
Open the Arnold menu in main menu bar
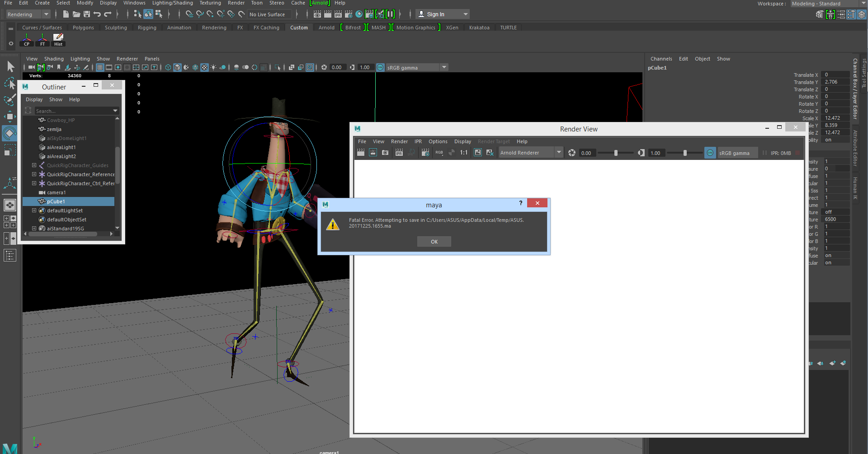coord(320,3)
